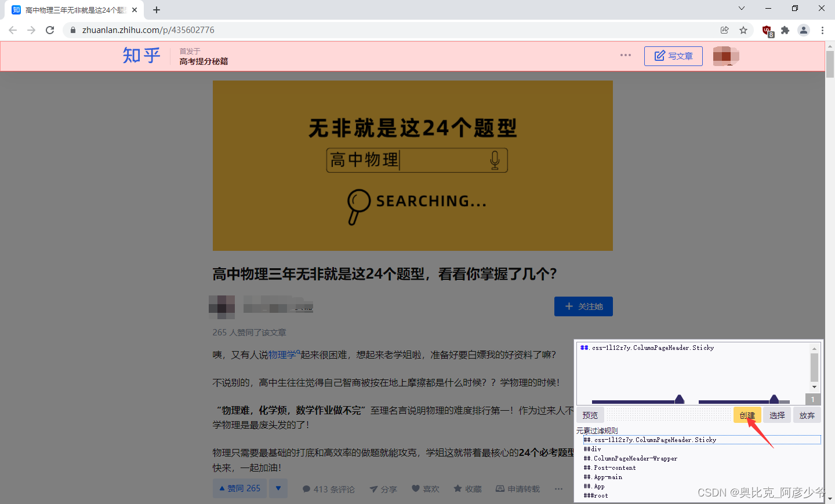Open the 写文章 article editor icon

659,56
